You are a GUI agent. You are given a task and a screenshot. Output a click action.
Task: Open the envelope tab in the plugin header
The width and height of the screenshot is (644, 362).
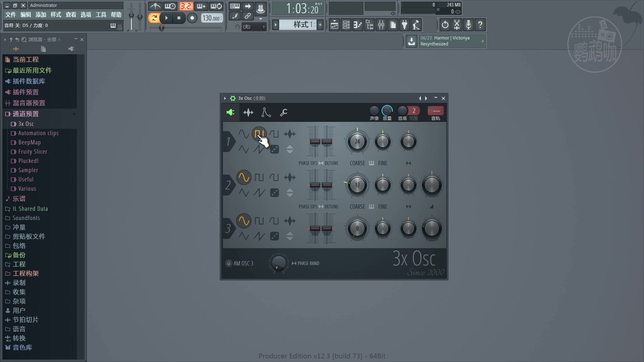266,112
